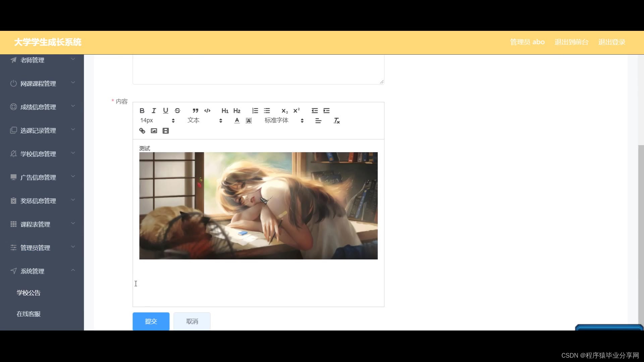Toggle bold formatting in the editor toolbar
The width and height of the screenshot is (644, 362).
[142, 111]
